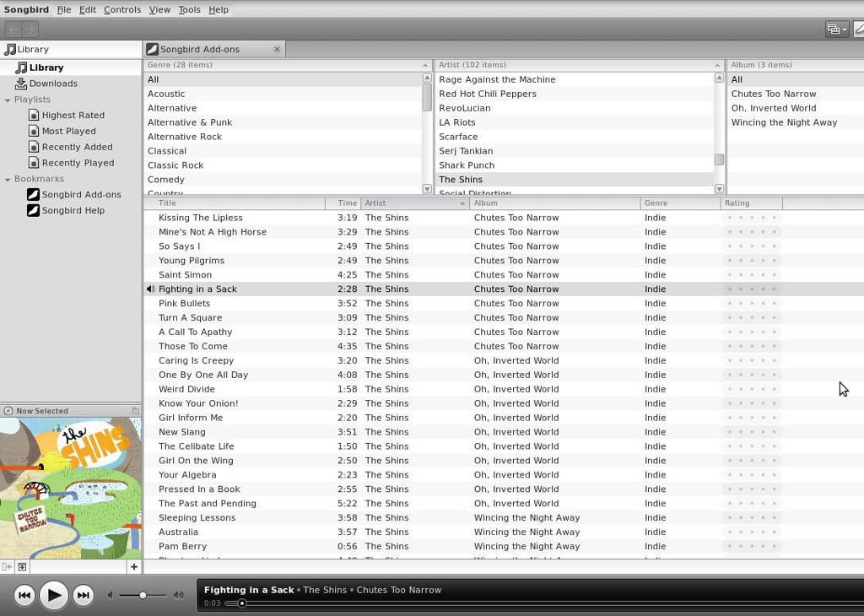Close the Songbird Add-ons tab
The image size is (864, 616).
coord(277,49)
